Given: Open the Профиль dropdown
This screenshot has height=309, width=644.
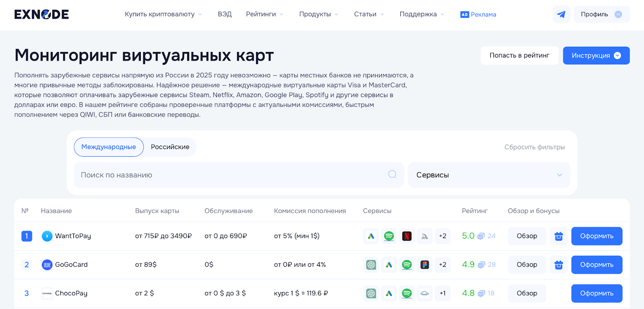Looking at the screenshot, I should 601,15.
